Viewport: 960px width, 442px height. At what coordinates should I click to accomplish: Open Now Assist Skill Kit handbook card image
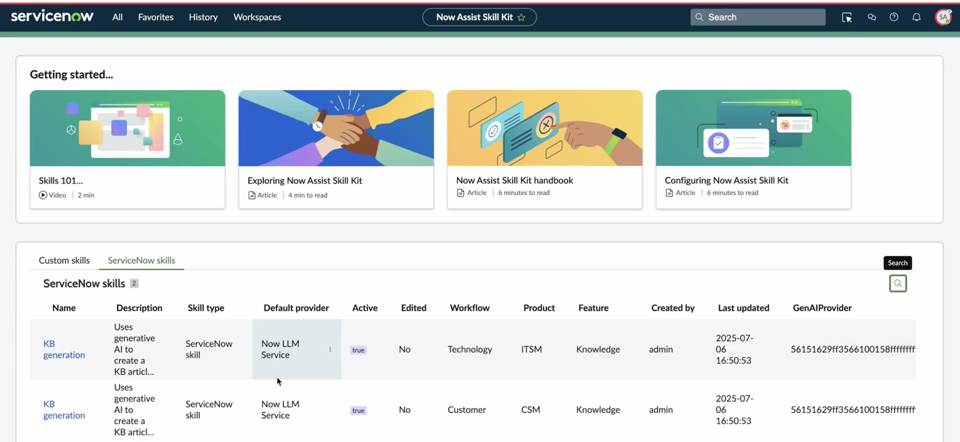[545, 128]
